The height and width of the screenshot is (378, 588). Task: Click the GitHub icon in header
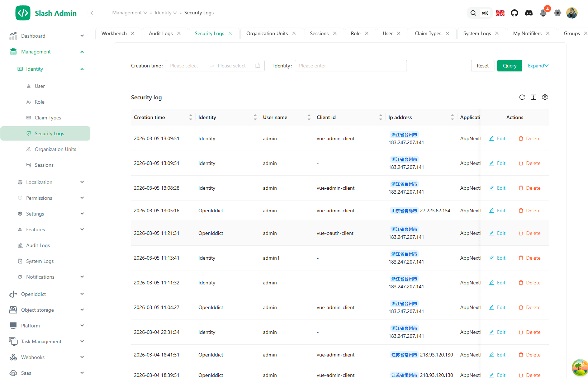pyautogui.click(x=514, y=13)
